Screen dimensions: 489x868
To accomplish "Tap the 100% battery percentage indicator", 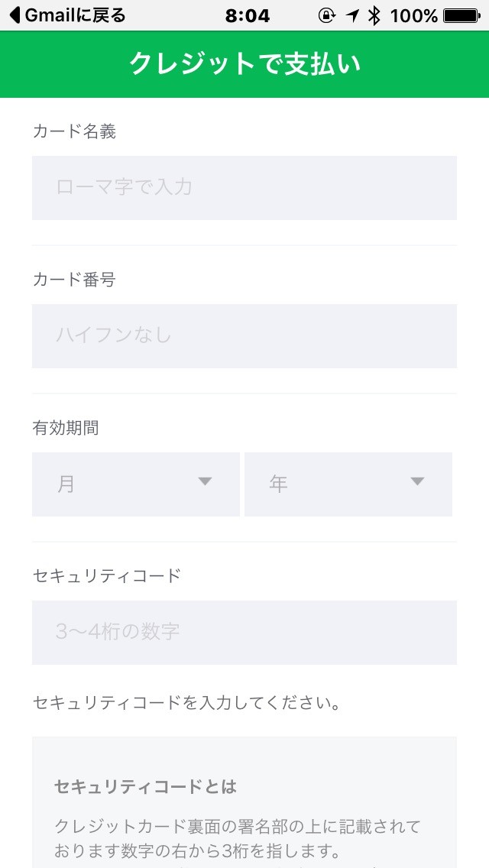I will tap(413, 16).
